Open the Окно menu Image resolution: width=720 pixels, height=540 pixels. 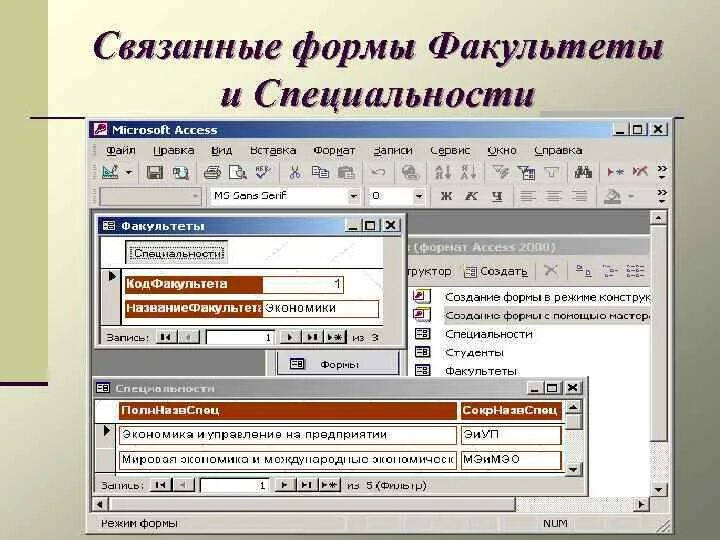pos(502,150)
